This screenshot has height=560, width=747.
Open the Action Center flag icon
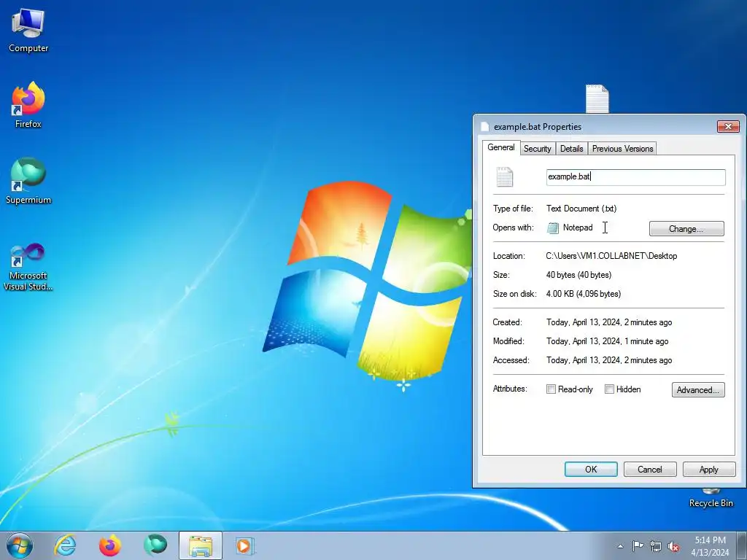(x=638, y=546)
